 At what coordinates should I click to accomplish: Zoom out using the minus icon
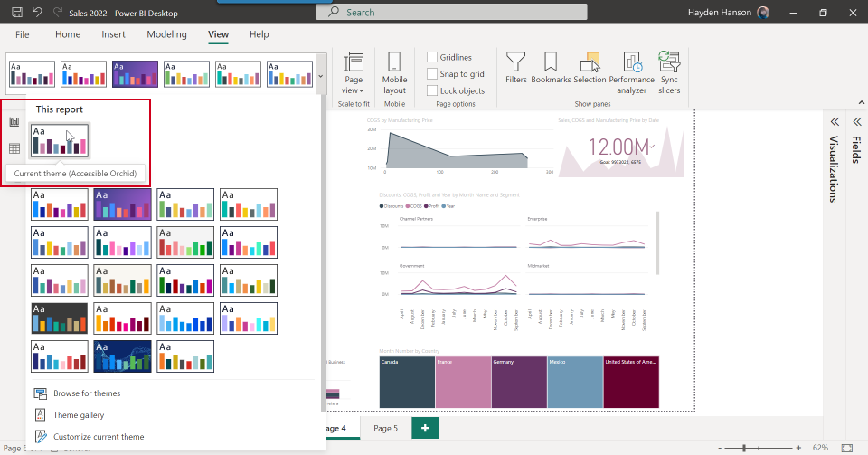(720, 448)
